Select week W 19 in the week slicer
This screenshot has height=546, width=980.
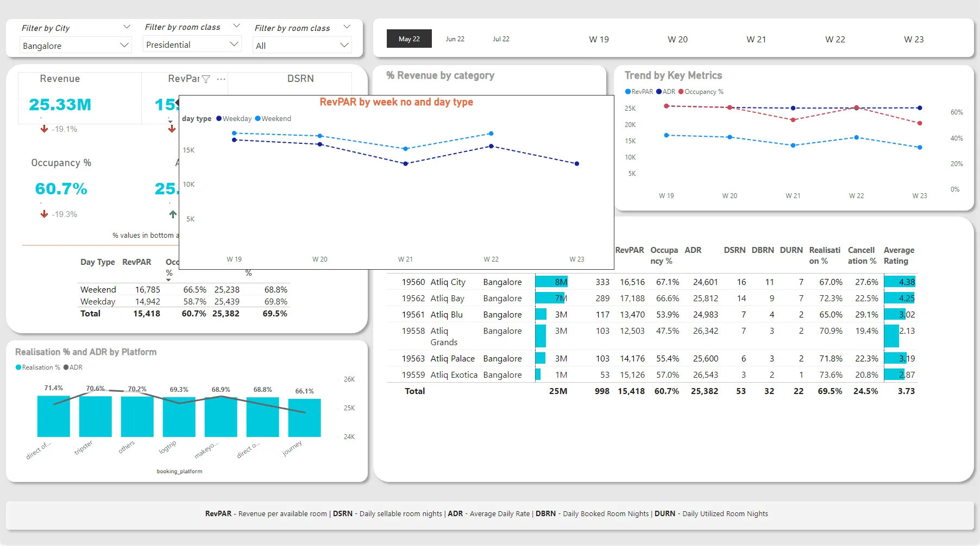point(599,40)
